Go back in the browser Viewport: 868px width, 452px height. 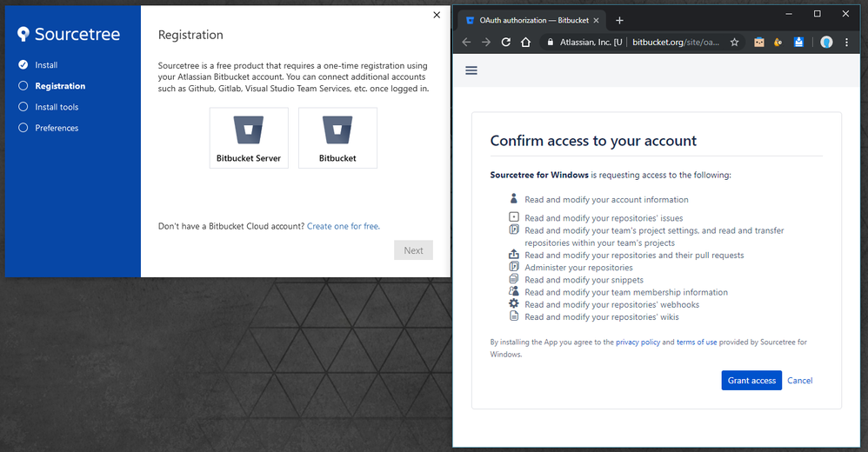(x=466, y=42)
